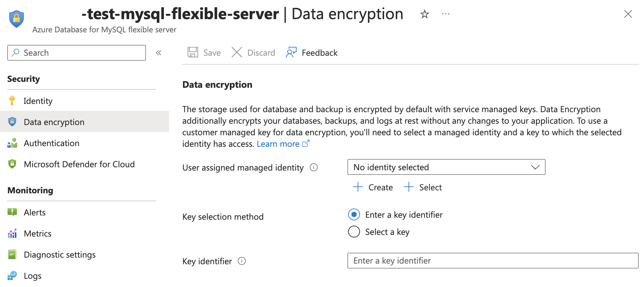
Task: Click the info icon beside Key identifier
Action: click(242, 261)
